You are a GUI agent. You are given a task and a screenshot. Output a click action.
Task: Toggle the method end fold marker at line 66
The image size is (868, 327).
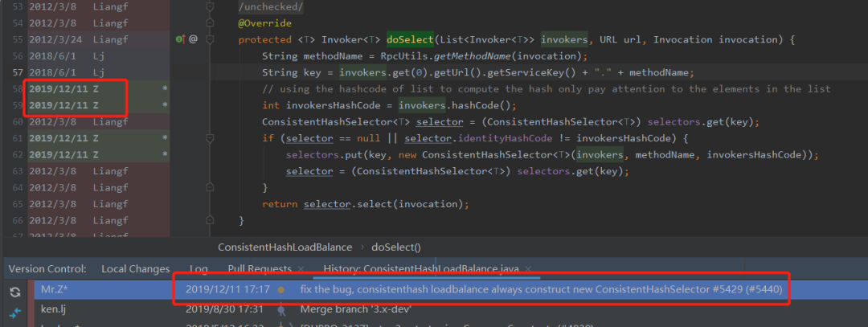click(x=209, y=221)
